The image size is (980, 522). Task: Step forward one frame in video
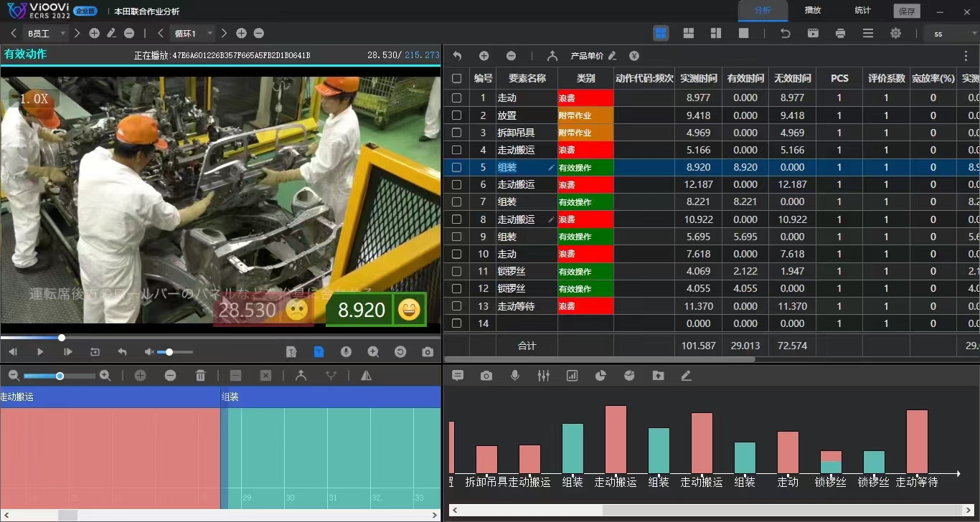(68, 352)
